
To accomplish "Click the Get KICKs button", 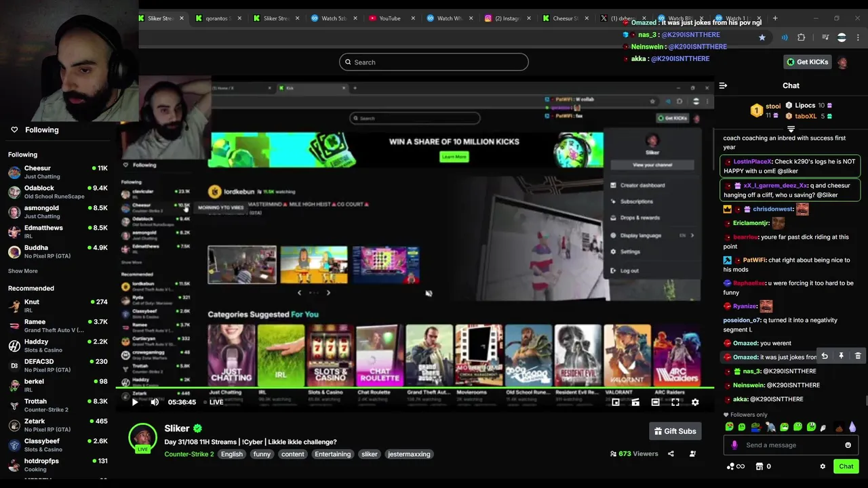I will pos(807,62).
